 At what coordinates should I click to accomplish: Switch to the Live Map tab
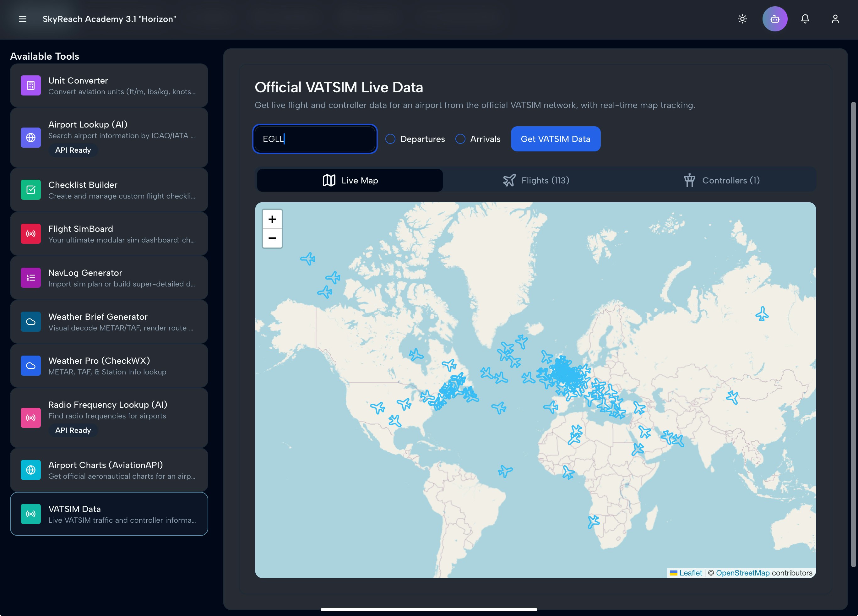pos(350,181)
